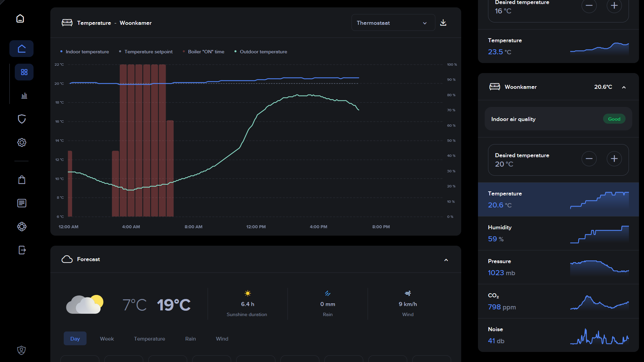644x362 pixels.
Task: Switch to the Week forecast tab
Action: tap(107, 339)
